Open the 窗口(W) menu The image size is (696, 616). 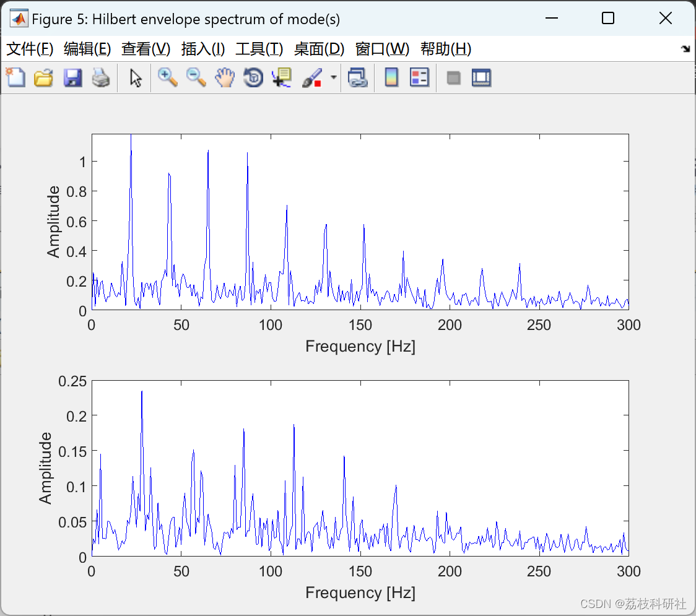382,49
